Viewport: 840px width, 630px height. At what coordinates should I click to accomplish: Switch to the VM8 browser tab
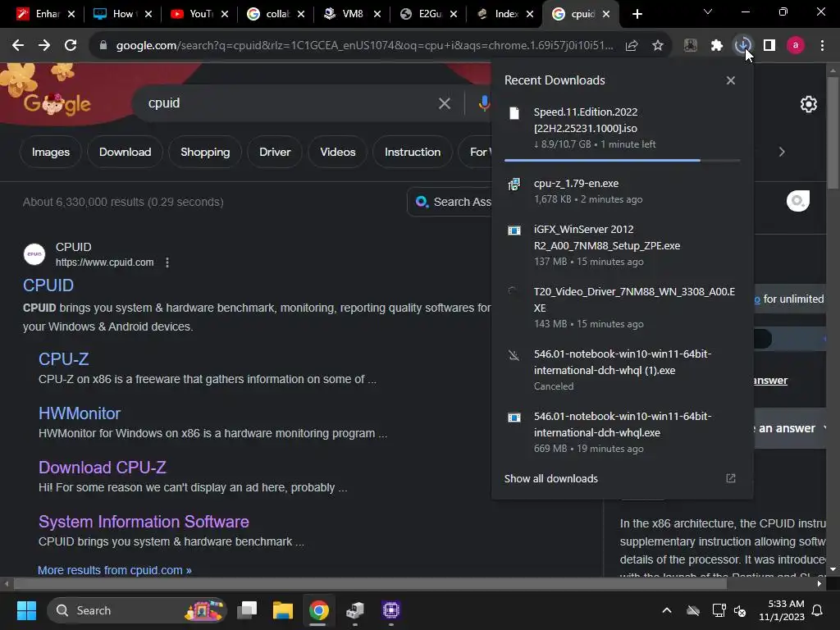[x=351, y=14]
